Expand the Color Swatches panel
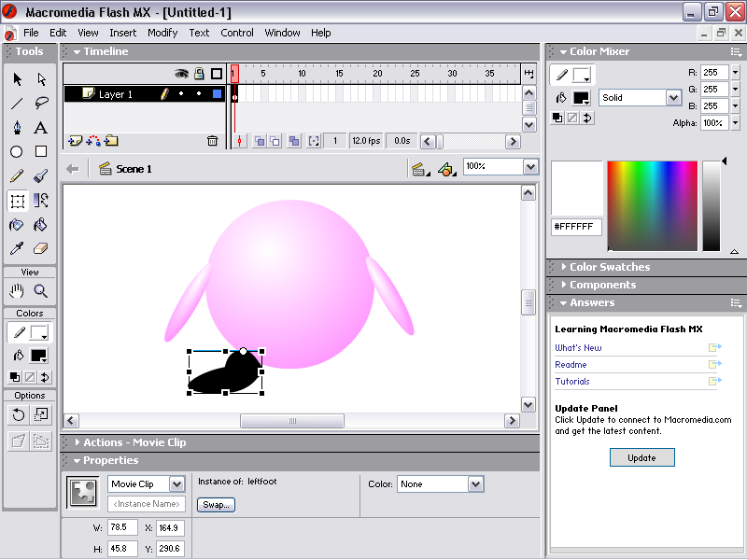Image resolution: width=747 pixels, height=560 pixels. click(x=610, y=267)
